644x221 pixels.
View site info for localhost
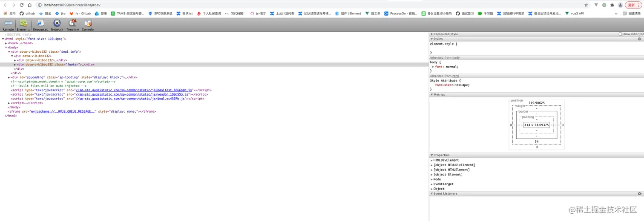[40, 5]
